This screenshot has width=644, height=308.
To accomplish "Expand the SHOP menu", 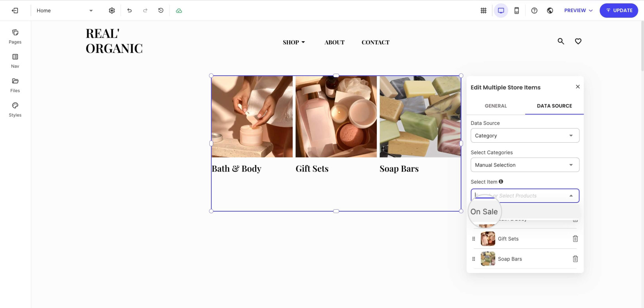I will [x=293, y=42].
